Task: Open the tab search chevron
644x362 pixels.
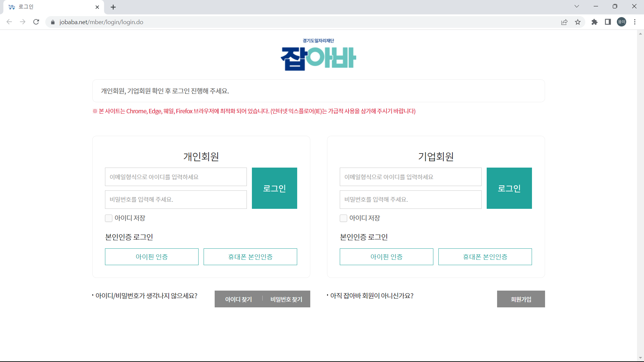Action: pyautogui.click(x=577, y=6)
